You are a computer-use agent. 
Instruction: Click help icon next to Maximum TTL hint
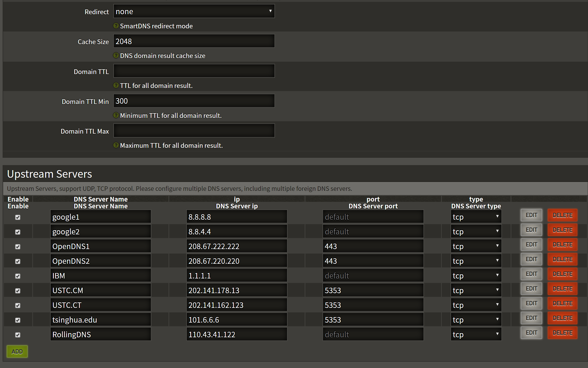(x=116, y=145)
